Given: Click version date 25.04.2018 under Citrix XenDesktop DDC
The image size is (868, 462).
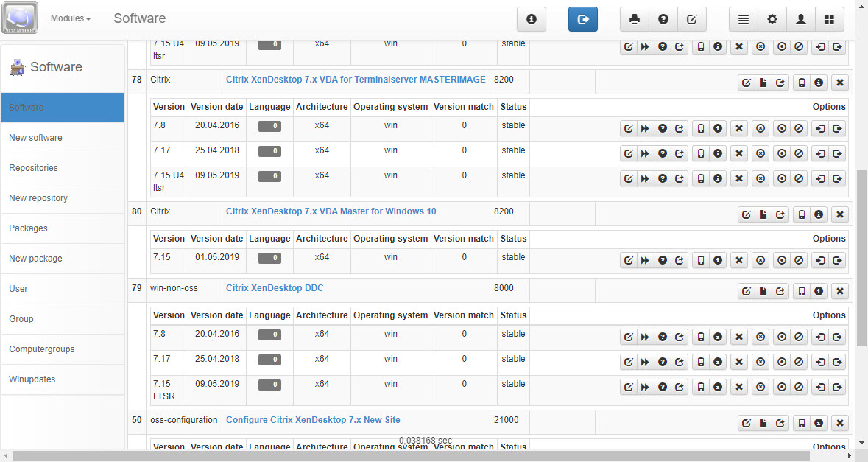Looking at the screenshot, I should [217, 358].
